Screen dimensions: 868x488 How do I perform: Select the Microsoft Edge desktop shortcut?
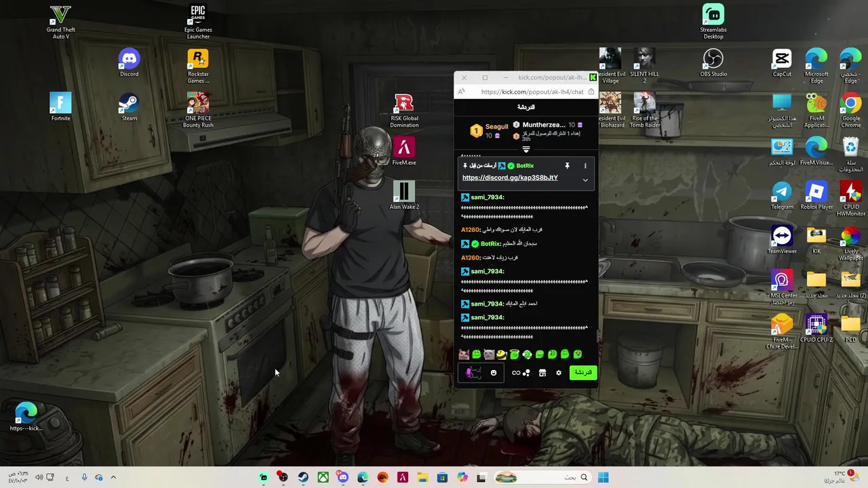pyautogui.click(x=816, y=66)
